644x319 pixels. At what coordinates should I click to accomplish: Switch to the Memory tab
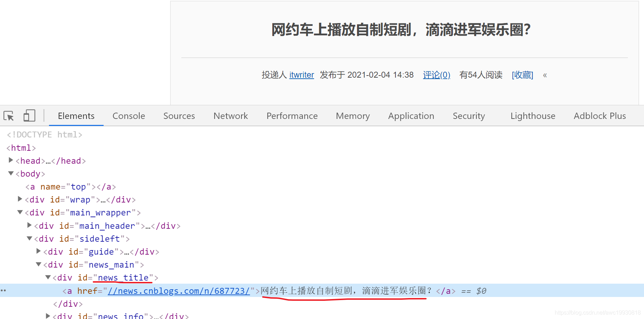pyautogui.click(x=352, y=116)
